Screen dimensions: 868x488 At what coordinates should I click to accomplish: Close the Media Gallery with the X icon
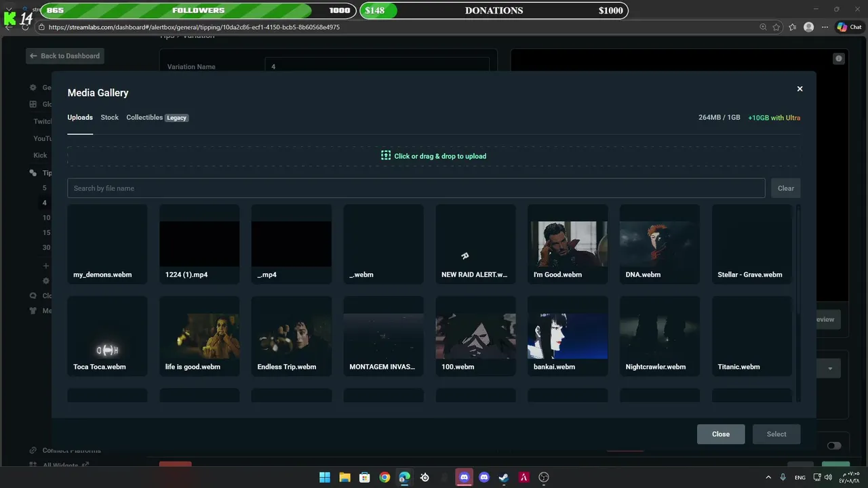[x=800, y=89]
